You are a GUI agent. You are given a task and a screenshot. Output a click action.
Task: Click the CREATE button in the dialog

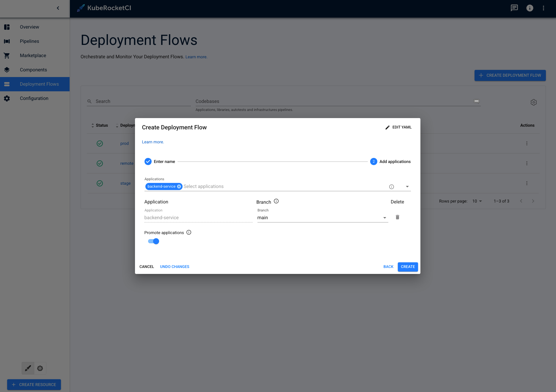tap(408, 267)
